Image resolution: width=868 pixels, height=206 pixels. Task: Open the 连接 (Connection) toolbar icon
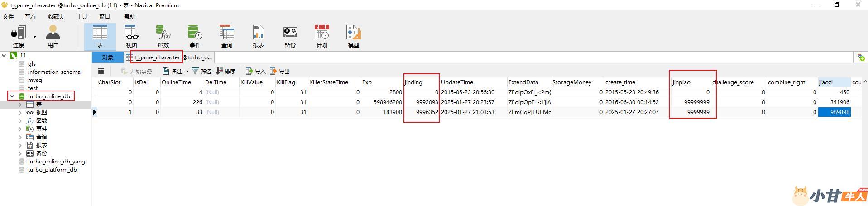[19, 36]
